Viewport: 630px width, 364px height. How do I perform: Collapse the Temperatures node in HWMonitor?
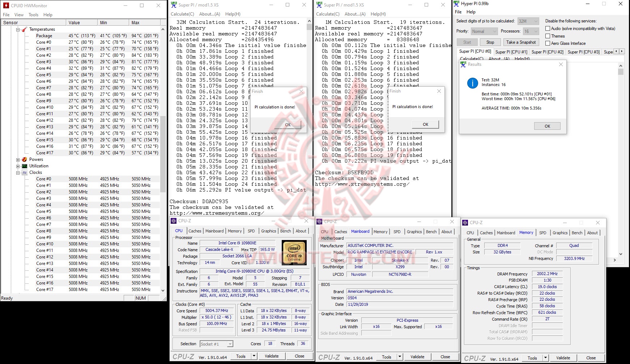point(18,30)
